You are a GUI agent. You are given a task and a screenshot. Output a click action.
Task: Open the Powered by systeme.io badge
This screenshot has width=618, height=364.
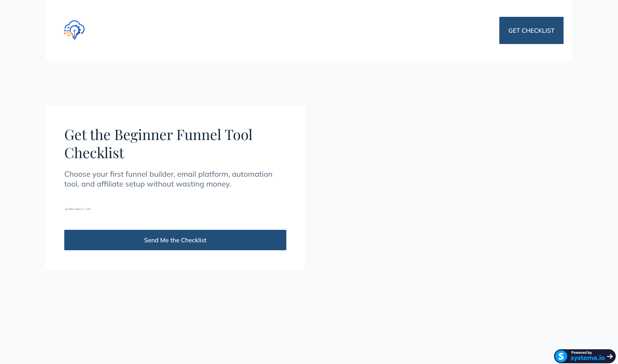pyautogui.click(x=585, y=356)
